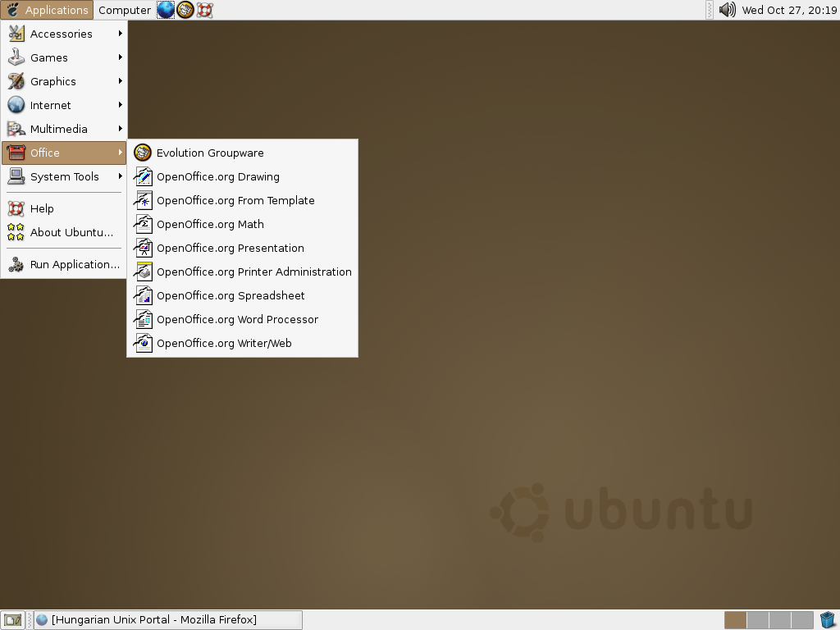Click "OpenOffice.org Printer Administration" label
The width and height of the screenshot is (840, 630).
[254, 272]
